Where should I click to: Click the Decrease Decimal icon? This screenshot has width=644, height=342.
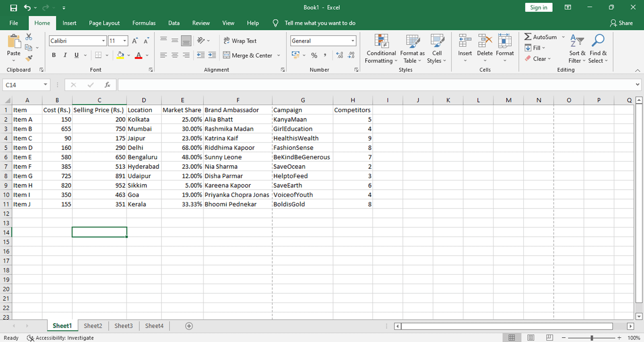[351, 55]
